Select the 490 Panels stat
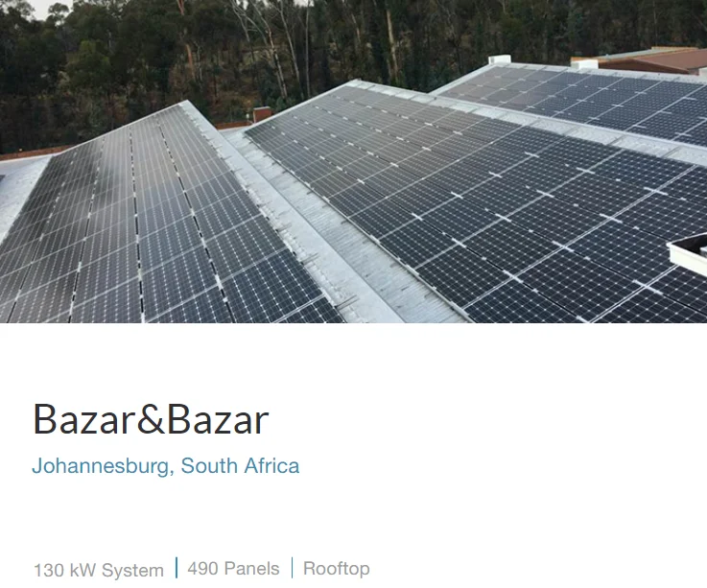Image resolution: width=707 pixels, height=588 pixels. [x=233, y=569]
